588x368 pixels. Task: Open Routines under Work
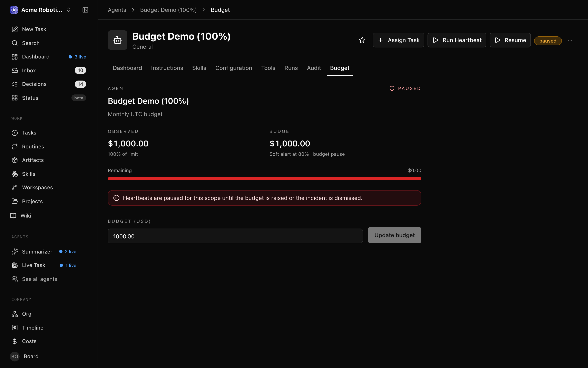(x=49, y=147)
